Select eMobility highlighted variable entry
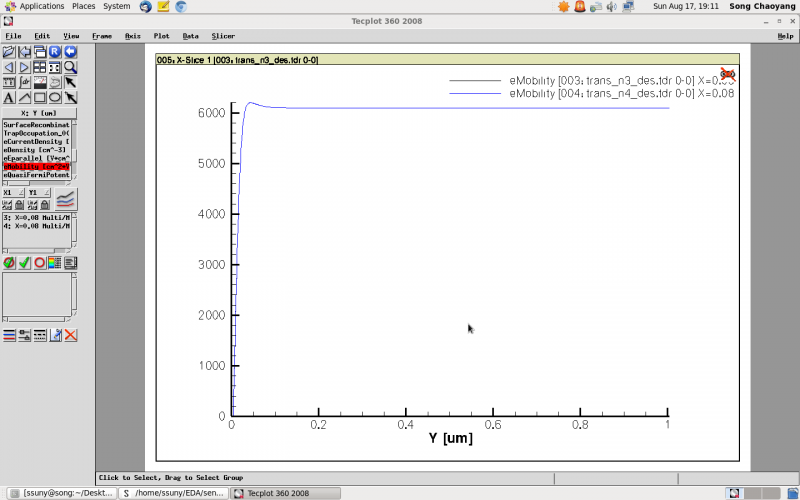800x500 pixels. coord(36,167)
